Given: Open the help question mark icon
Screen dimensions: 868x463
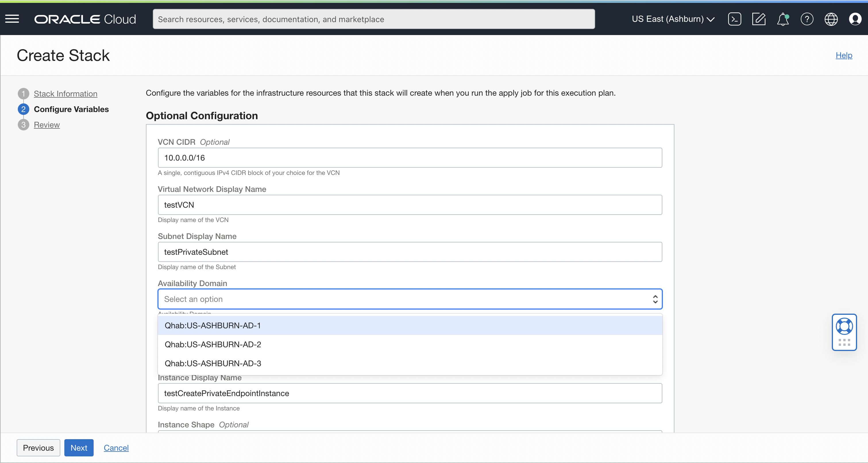Looking at the screenshot, I should pyautogui.click(x=807, y=19).
